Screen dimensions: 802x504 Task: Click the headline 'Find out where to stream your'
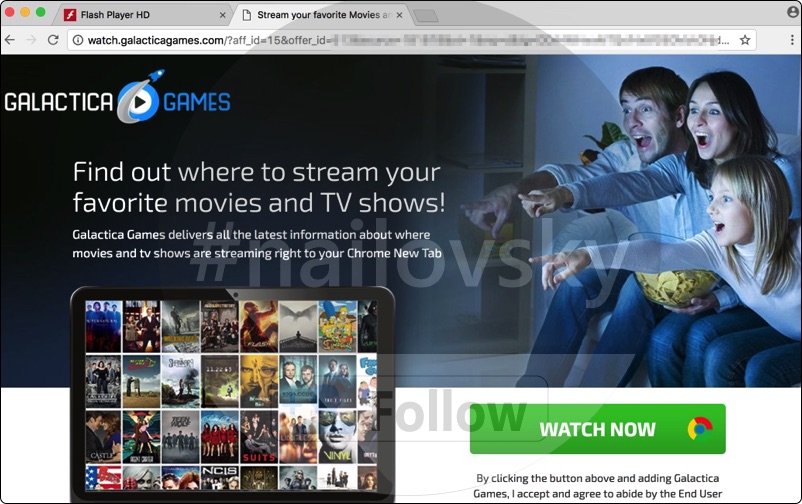click(x=256, y=172)
